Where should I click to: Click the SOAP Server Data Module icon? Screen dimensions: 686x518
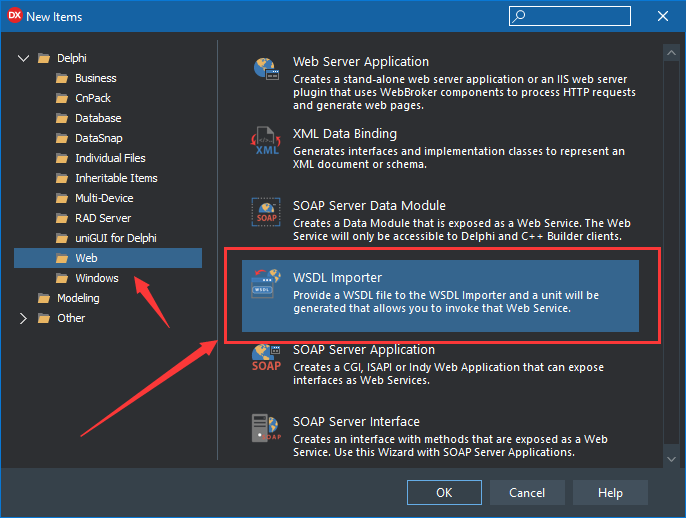[x=266, y=213]
